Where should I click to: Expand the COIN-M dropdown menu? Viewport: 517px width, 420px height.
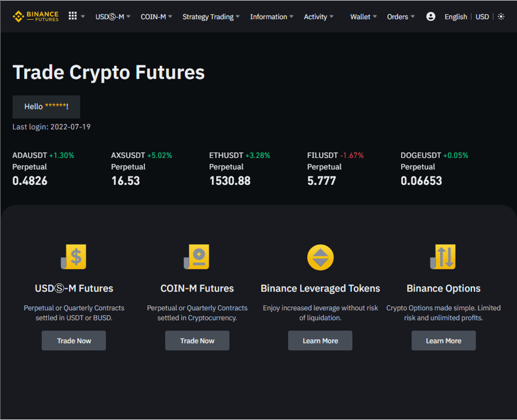click(156, 17)
